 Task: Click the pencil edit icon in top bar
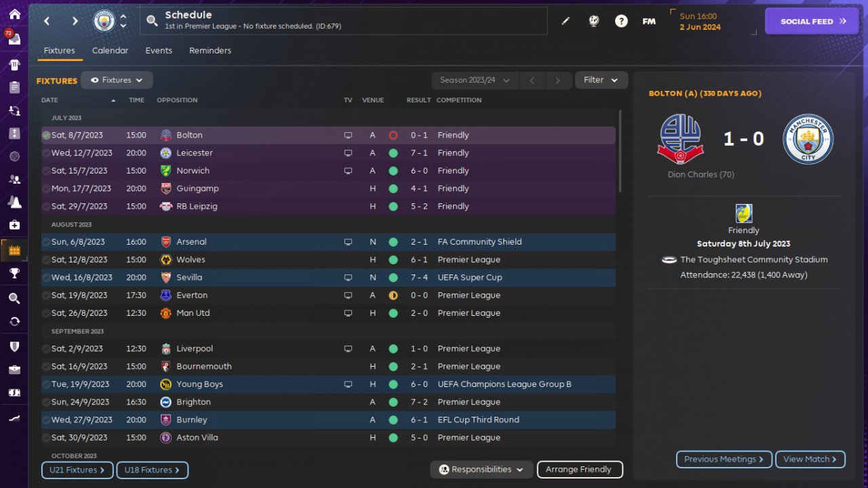566,21
